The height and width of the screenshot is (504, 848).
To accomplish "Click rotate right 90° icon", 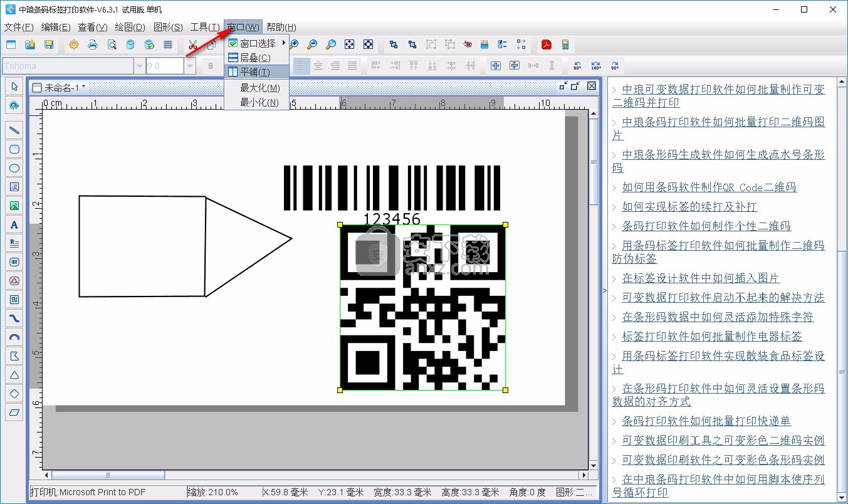I will [615, 66].
